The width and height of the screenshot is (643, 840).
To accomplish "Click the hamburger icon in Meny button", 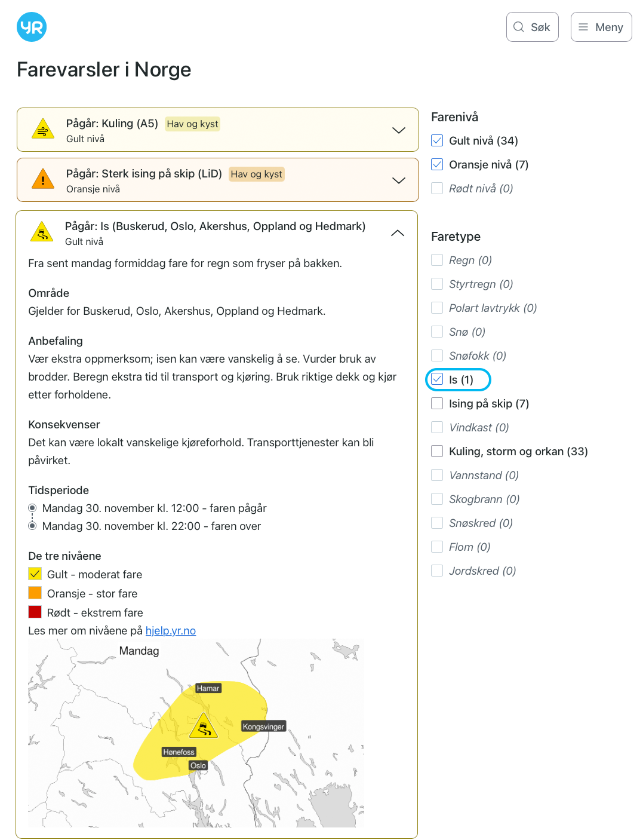I will (x=583, y=27).
